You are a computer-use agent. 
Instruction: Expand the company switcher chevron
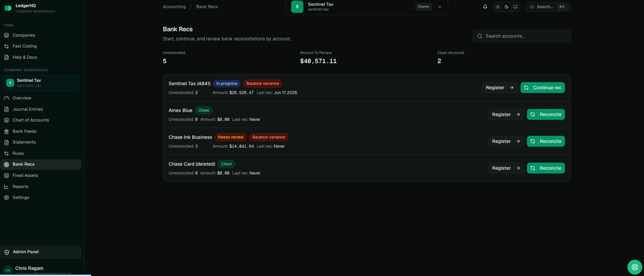(x=440, y=7)
